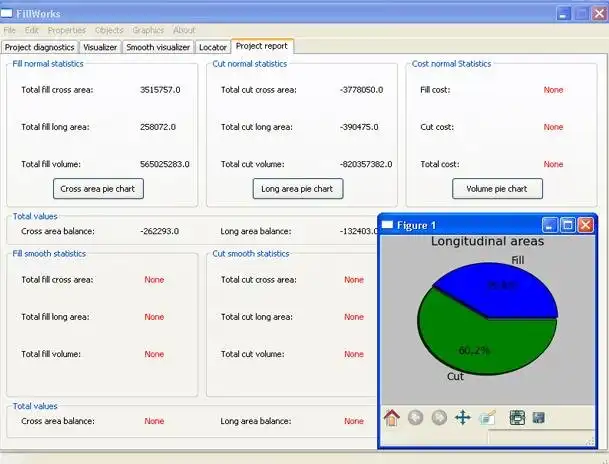Close the Figure 1 window
The width and height of the screenshot is (609, 464).
click(x=586, y=225)
